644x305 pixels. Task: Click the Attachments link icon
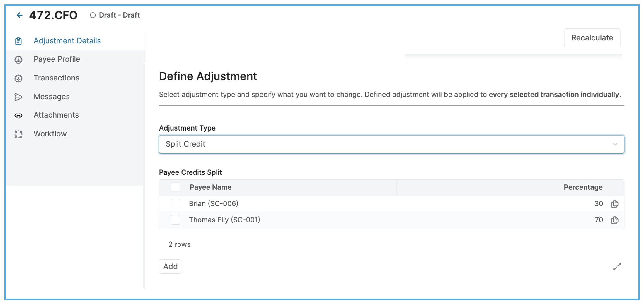click(18, 116)
